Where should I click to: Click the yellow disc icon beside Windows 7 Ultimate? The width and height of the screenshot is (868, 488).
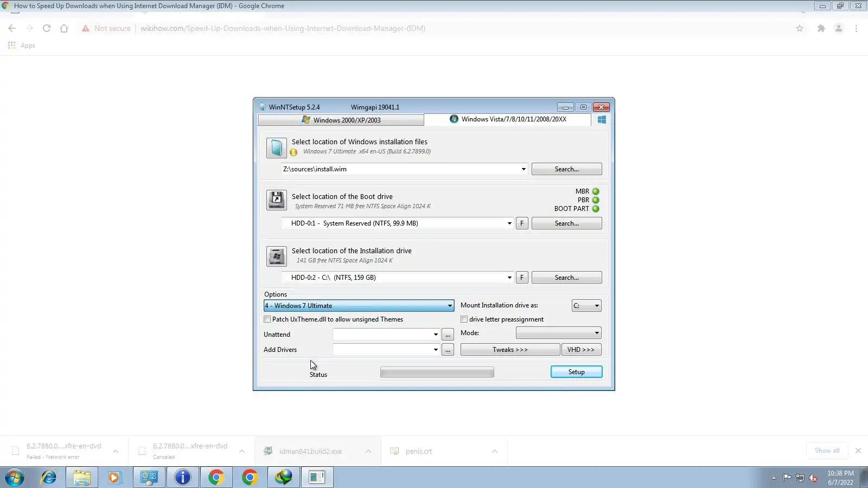[x=293, y=152]
